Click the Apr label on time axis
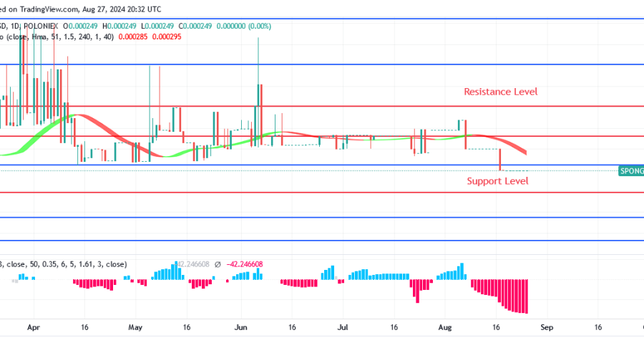The height and width of the screenshot is (358, 644). point(33,326)
